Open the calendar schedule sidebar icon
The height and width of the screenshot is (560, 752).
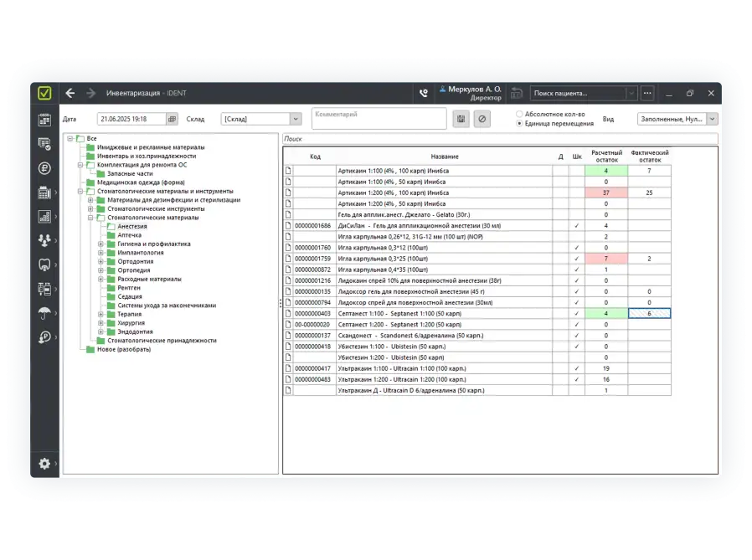click(x=44, y=120)
